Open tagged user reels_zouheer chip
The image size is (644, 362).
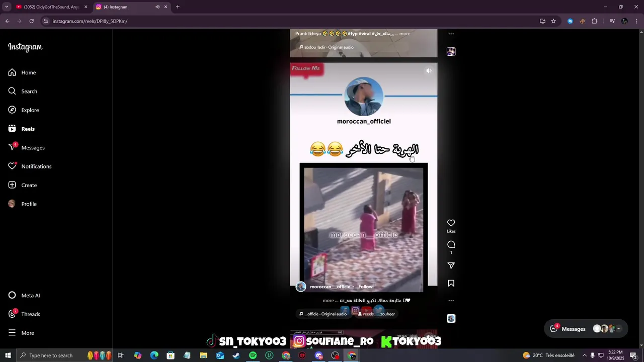376,314
